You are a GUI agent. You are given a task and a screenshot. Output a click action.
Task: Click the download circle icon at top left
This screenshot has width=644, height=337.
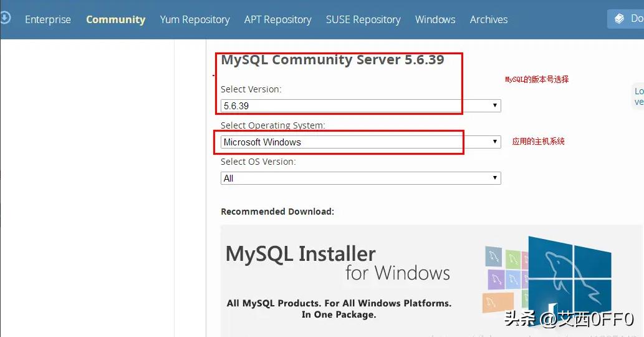click(4, 19)
